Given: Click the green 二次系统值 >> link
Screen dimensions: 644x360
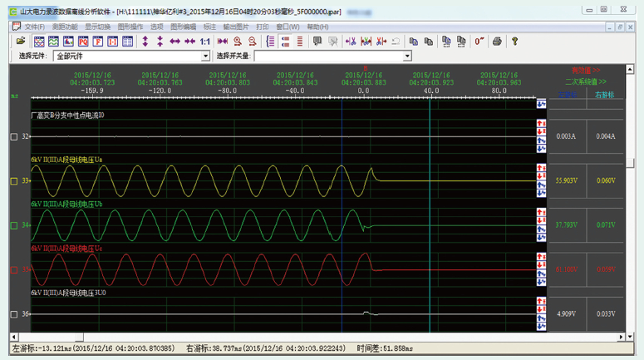Looking at the screenshot, I should tap(585, 81).
